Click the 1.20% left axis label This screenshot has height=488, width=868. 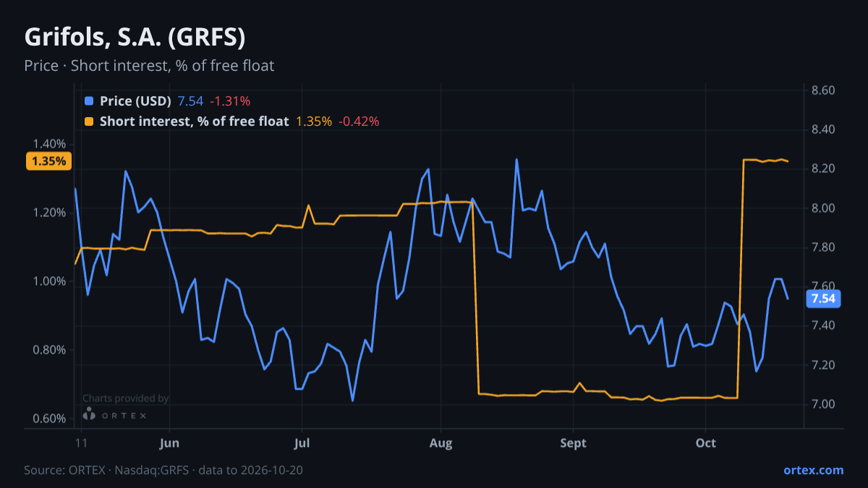(50, 213)
